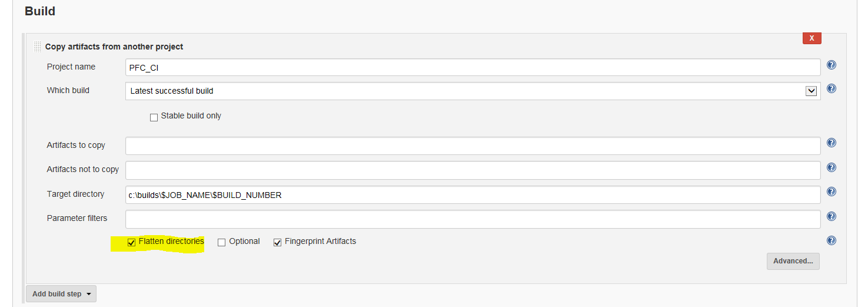Expand the Add build step menu
The height and width of the screenshot is (307, 868).
tap(61, 293)
